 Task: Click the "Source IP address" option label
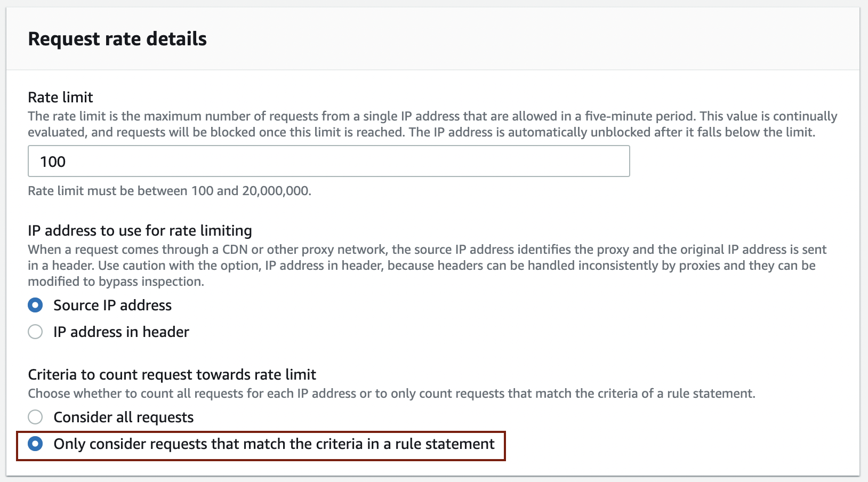(x=112, y=305)
